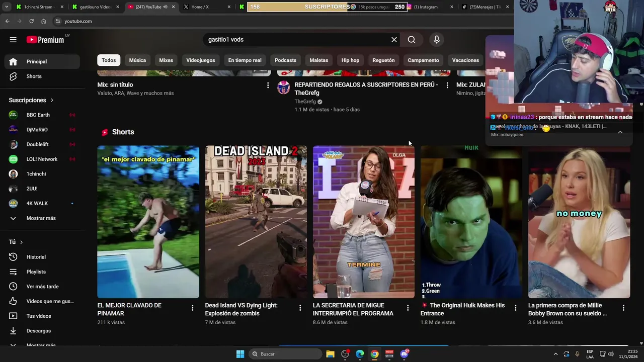Open Playlists in the sidebar
644x362 pixels.
click(x=42, y=271)
